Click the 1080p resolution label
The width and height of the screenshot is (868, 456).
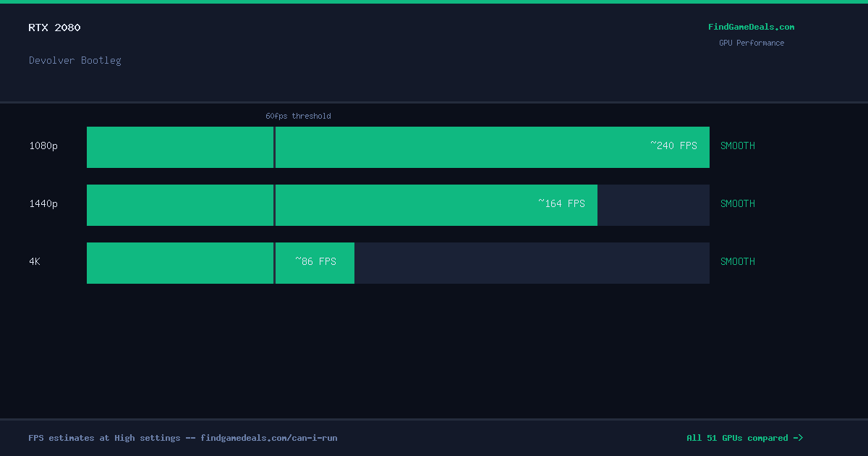click(x=43, y=145)
